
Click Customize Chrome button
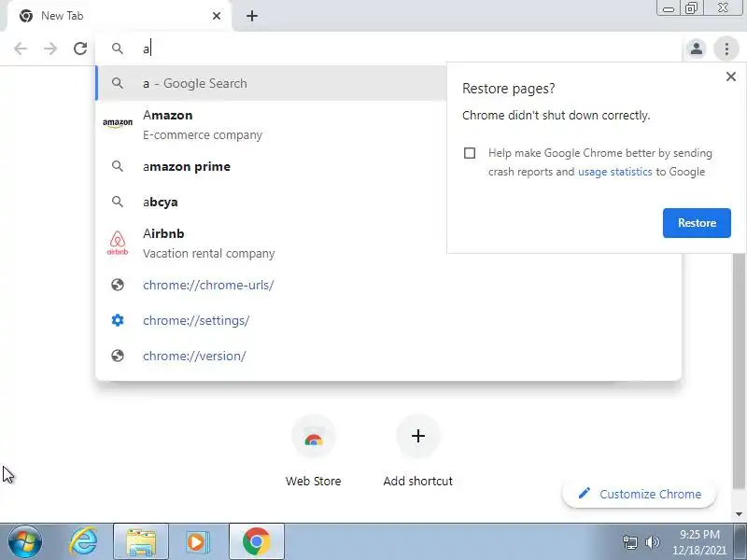(x=639, y=495)
